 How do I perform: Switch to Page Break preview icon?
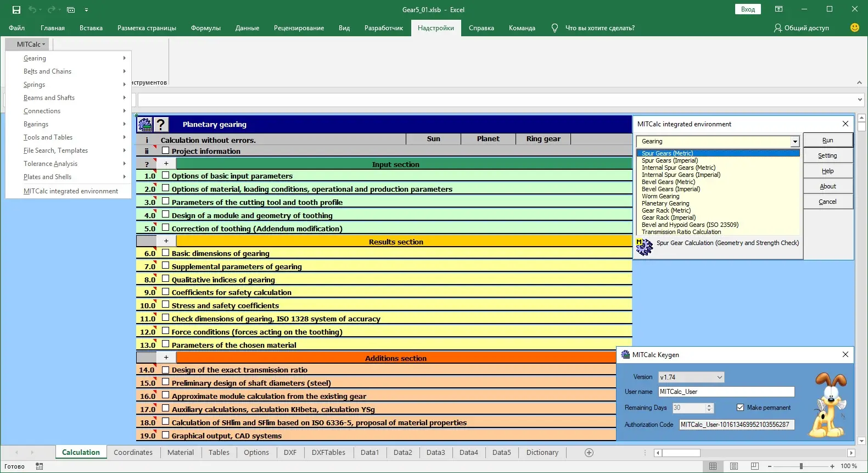pyautogui.click(x=755, y=466)
